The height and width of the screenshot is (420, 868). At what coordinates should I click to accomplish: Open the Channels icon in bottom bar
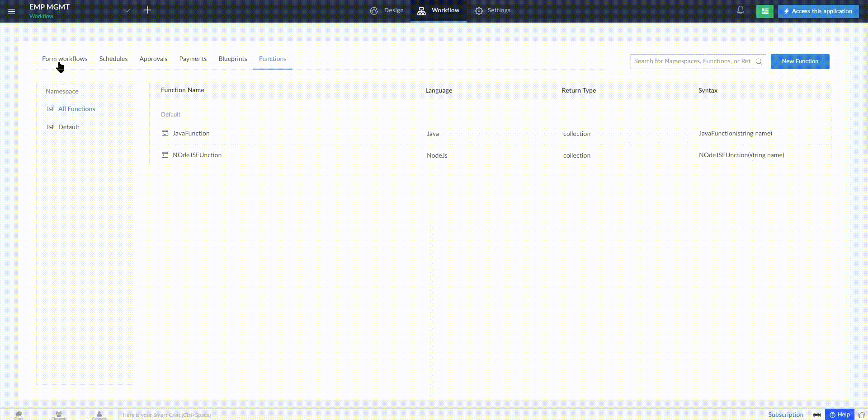point(59,415)
